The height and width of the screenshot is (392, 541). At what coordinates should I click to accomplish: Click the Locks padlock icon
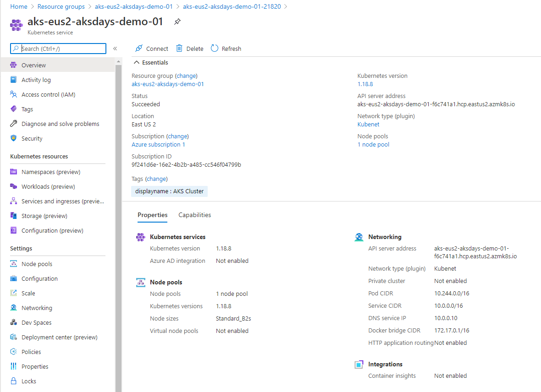click(x=13, y=381)
